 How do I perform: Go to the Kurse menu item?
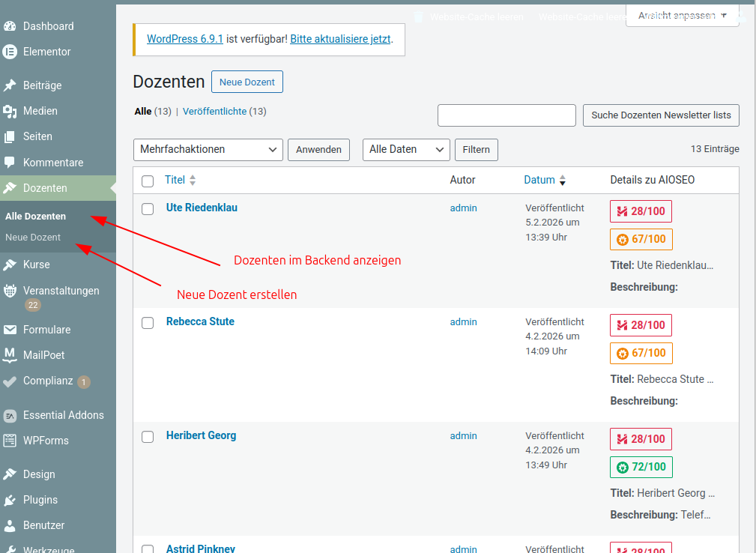tap(36, 265)
